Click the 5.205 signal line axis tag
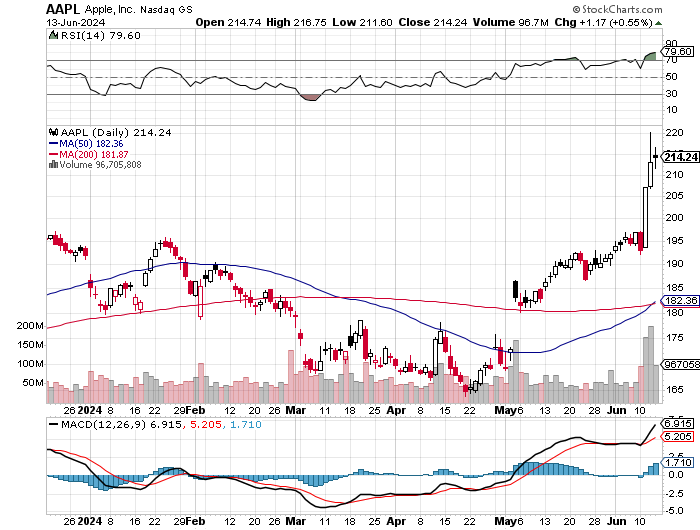This screenshot has height=530, width=700. (678, 437)
